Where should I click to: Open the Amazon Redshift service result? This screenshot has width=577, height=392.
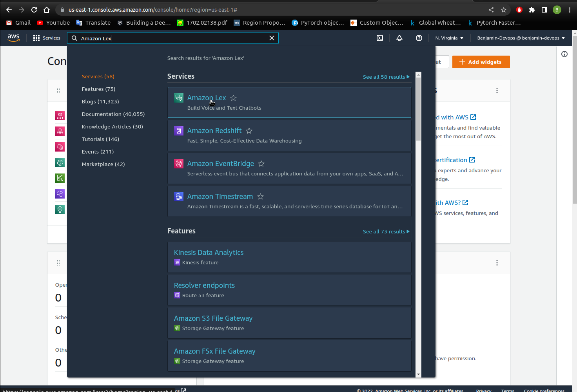214,131
